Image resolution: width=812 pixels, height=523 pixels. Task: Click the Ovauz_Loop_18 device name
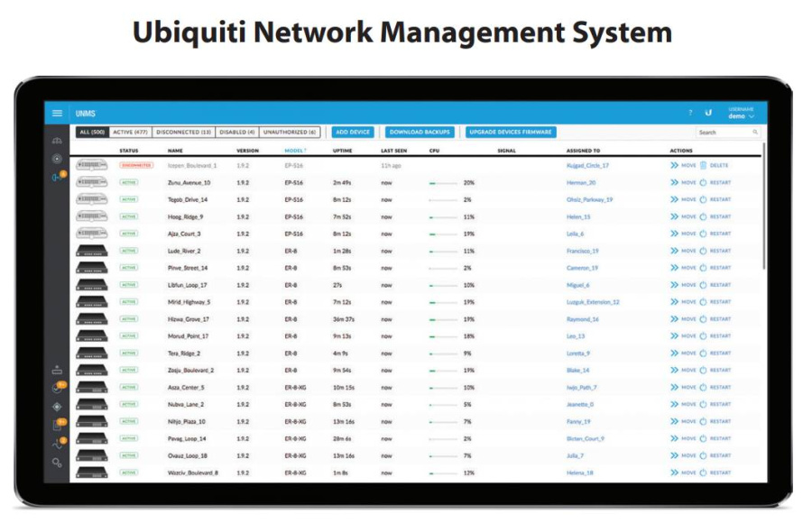click(x=188, y=456)
